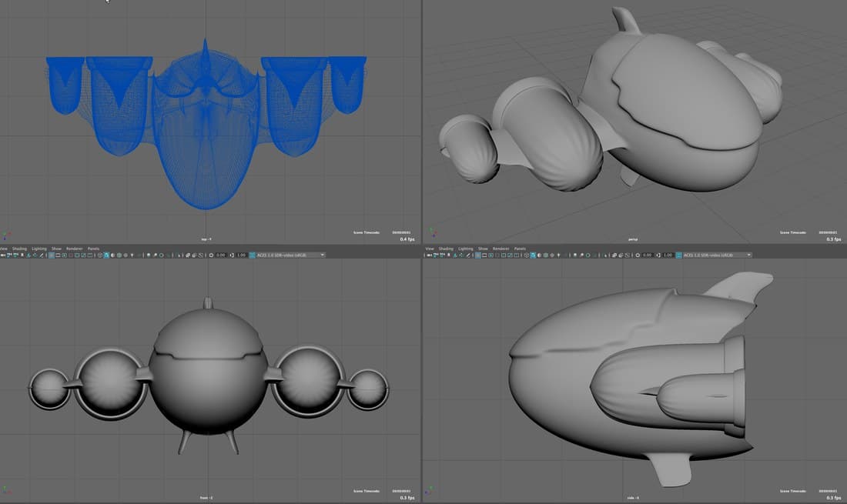
Task: Toggle view transform icon in side panel toolbar
Action: click(678, 255)
